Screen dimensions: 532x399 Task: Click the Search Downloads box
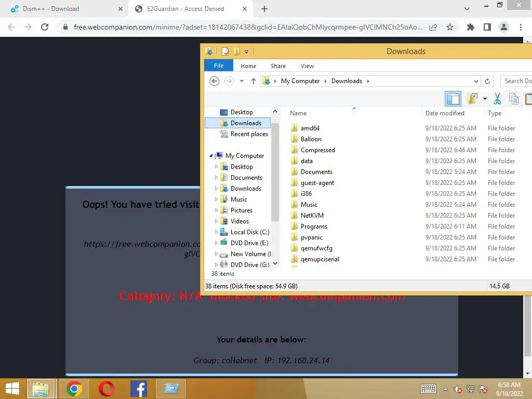(517, 81)
